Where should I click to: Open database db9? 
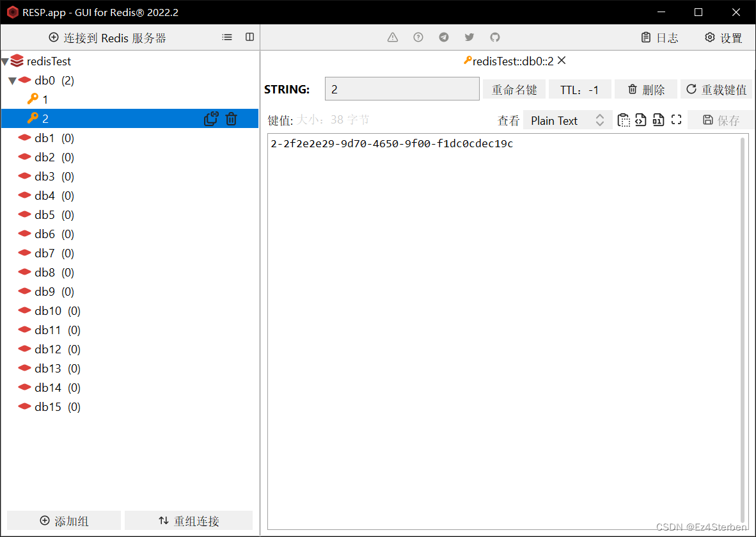[130, 291]
